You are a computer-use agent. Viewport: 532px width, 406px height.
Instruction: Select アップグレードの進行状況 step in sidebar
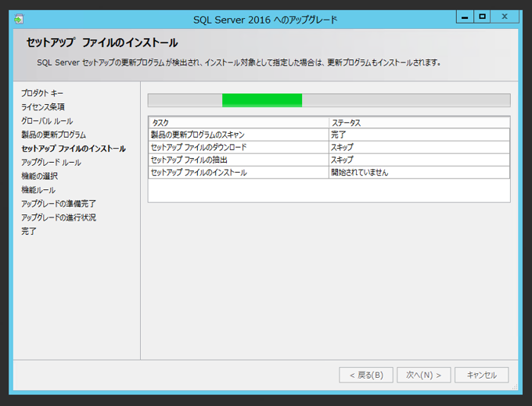59,217
